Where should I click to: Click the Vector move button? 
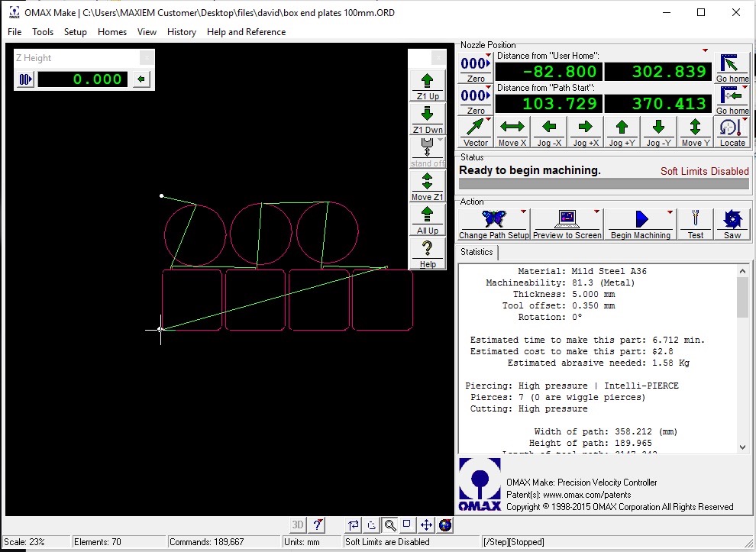(x=476, y=133)
